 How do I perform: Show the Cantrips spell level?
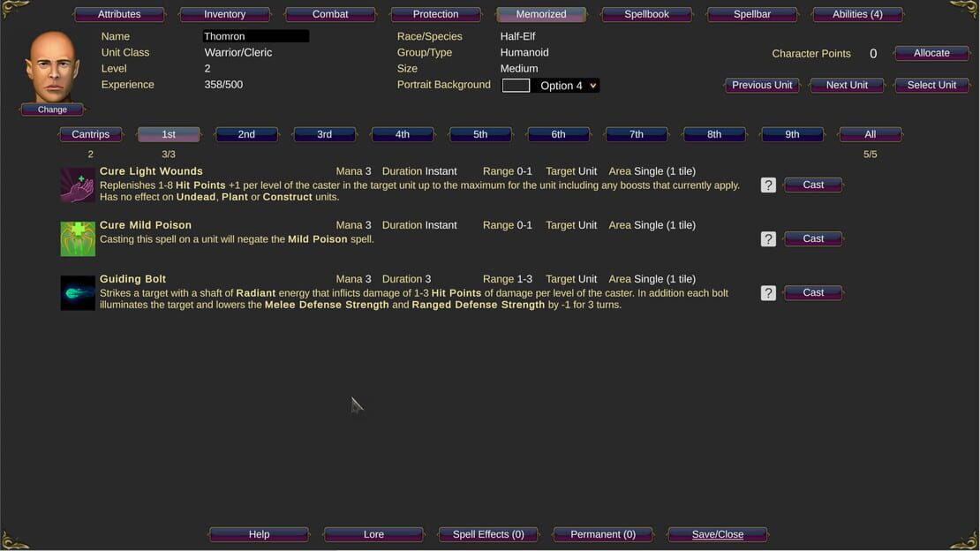(x=91, y=134)
